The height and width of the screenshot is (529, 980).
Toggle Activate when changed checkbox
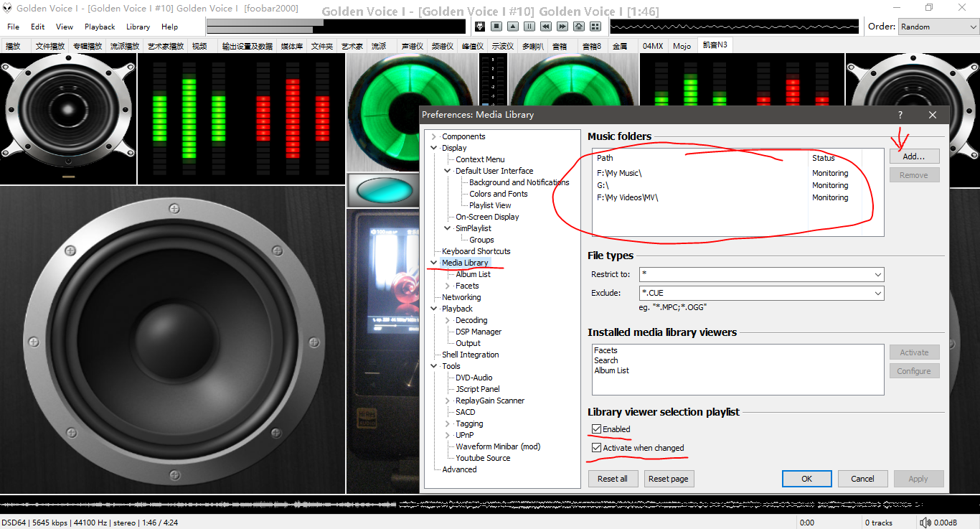596,448
